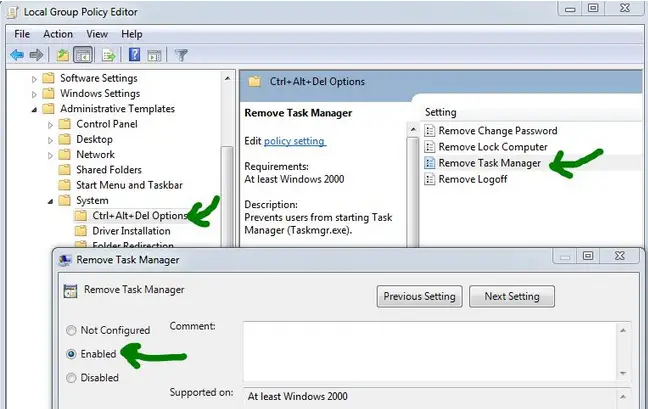Click the Control Panel folder icon
The width and height of the screenshot is (648, 409).
pos(64,124)
